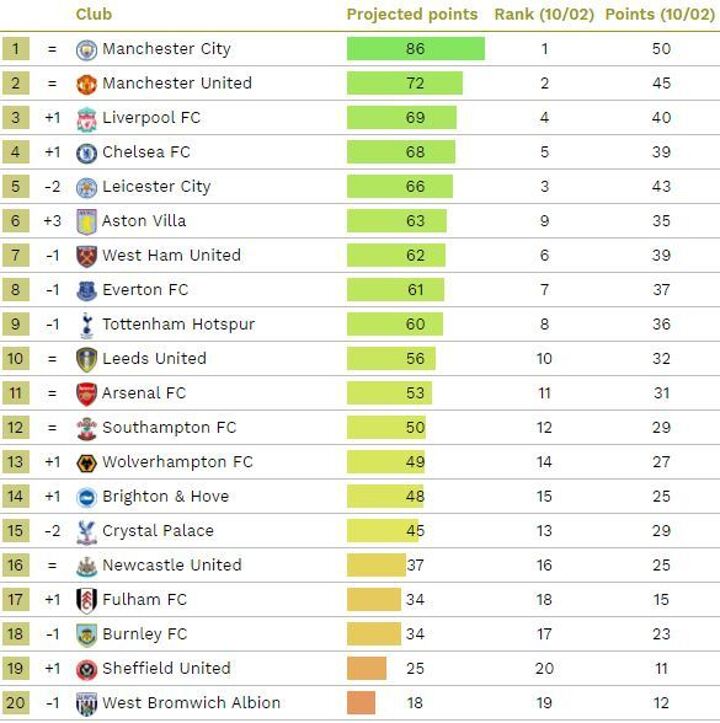Select the Tottenham Hotspur crest icon
This screenshot has height=723, width=720.
(x=87, y=324)
